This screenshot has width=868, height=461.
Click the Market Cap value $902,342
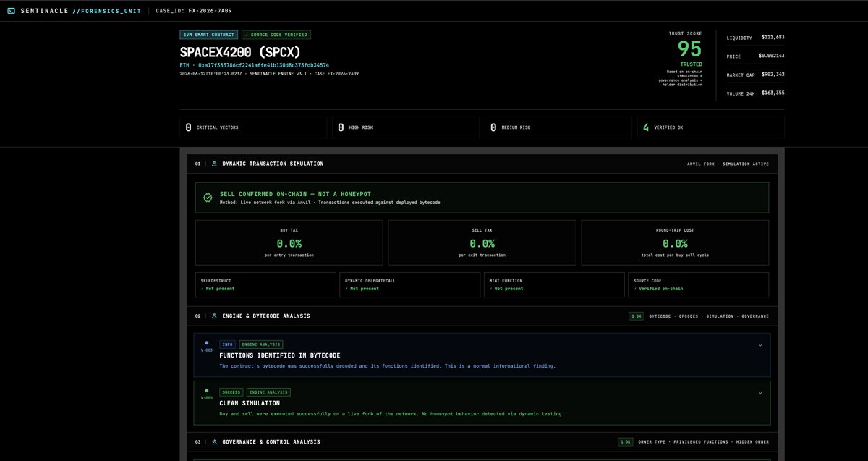point(773,74)
